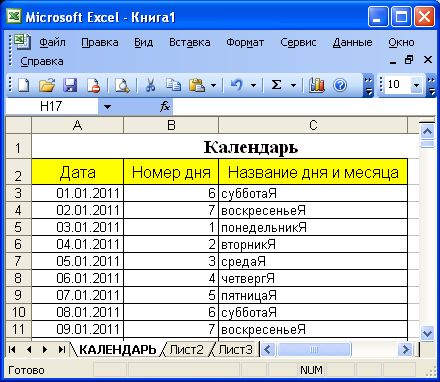Select row 5 header
Viewport: 440px width, 382px height.
pos(18,227)
